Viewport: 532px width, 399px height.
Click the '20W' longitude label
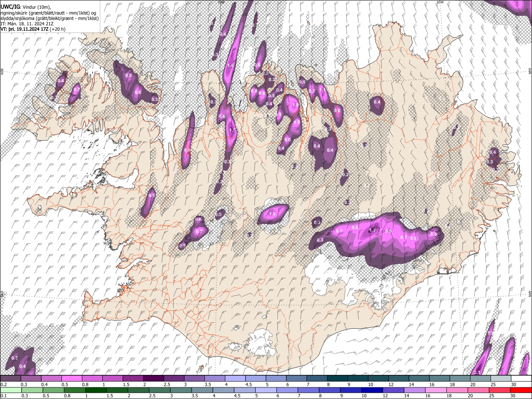pyautogui.click(x=221, y=2)
